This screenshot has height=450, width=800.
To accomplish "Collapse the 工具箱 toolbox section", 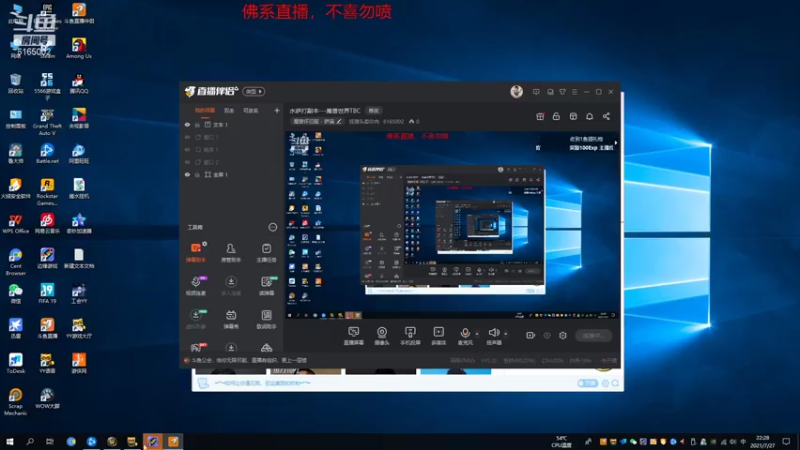I will [273, 227].
